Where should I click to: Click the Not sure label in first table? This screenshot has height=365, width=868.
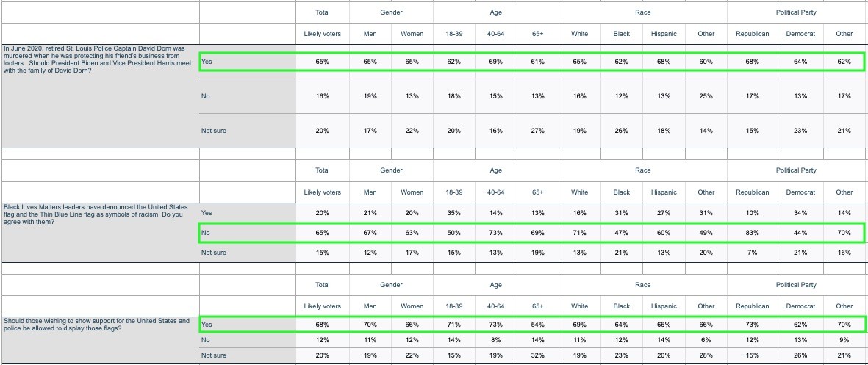tap(214, 131)
